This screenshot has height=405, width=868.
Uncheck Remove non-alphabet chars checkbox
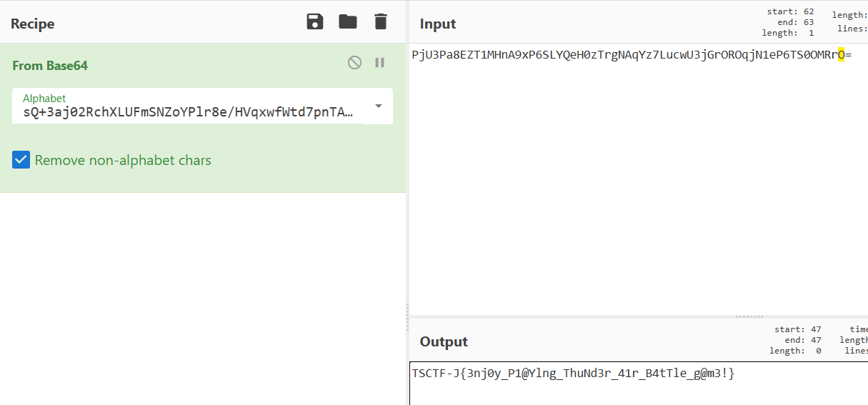click(x=21, y=160)
